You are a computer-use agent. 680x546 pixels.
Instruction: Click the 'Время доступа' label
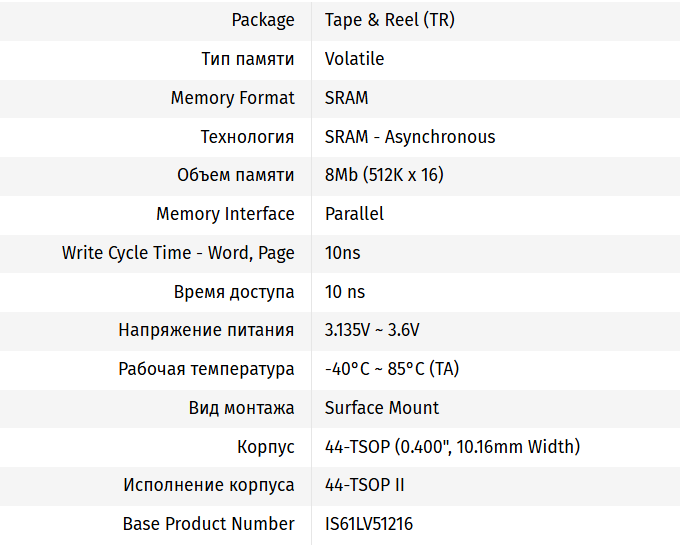(234, 292)
